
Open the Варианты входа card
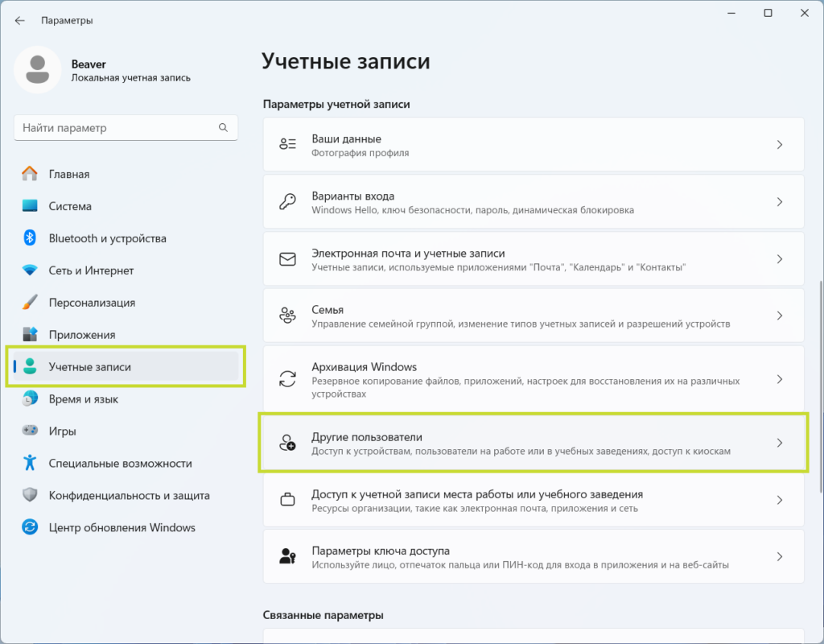click(534, 202)
